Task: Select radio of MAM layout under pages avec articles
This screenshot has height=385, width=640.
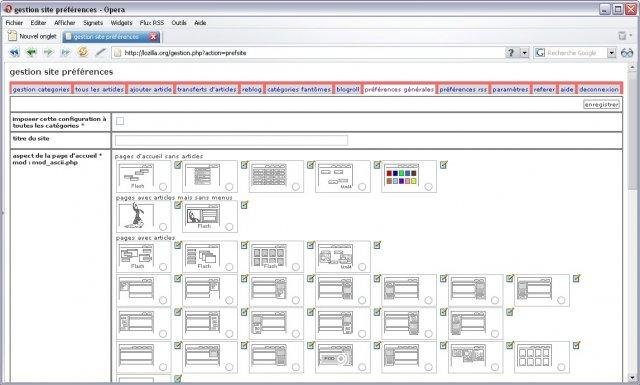Action: pos(362,267)
